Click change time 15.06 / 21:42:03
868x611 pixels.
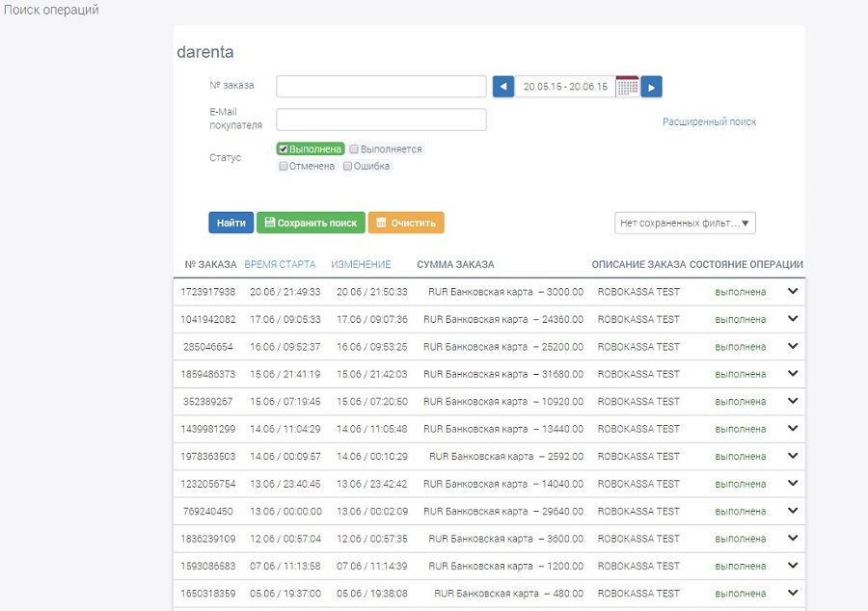(x=372, y=374)
